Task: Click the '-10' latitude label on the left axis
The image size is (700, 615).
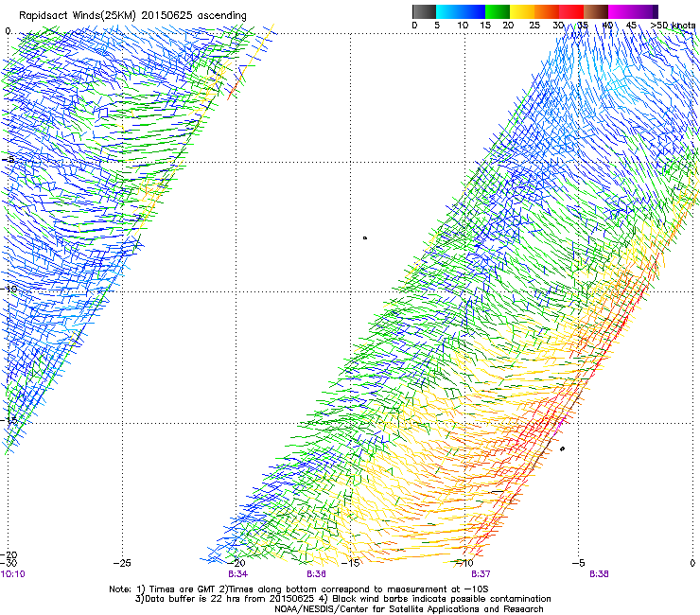Action: pos(9,289)
